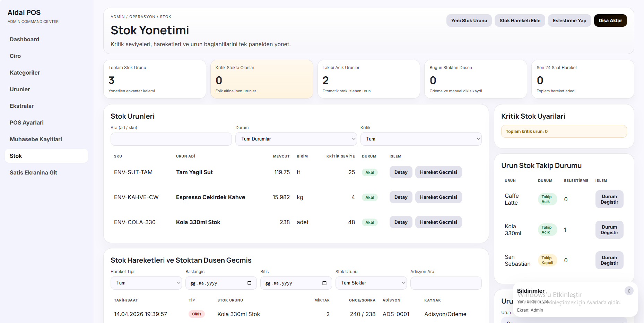
Task: View Hareket Gecmisi for Espresso Cekirdek Kahve
Action: pos(438,197)
